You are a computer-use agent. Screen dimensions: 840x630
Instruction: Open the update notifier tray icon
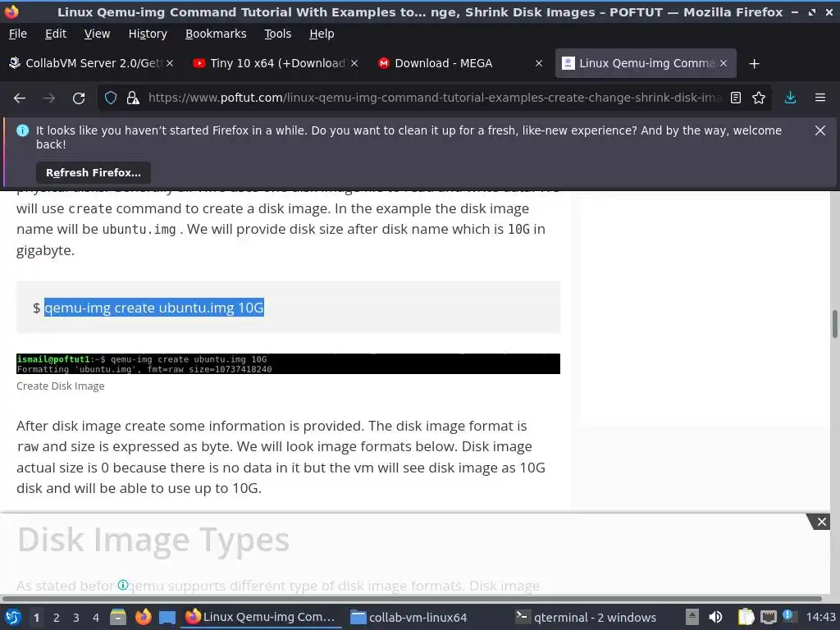[788, 615]
